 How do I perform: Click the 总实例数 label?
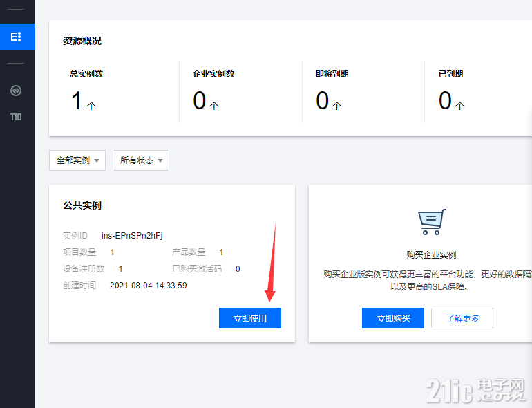(x=86, y=74)
